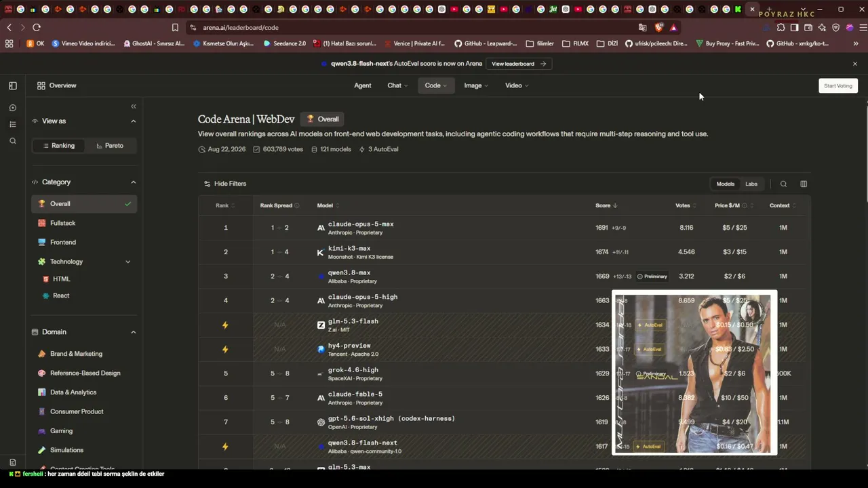Select the Frontend category filter
This screenshot has width=868, height=488.
coord(84,242)
